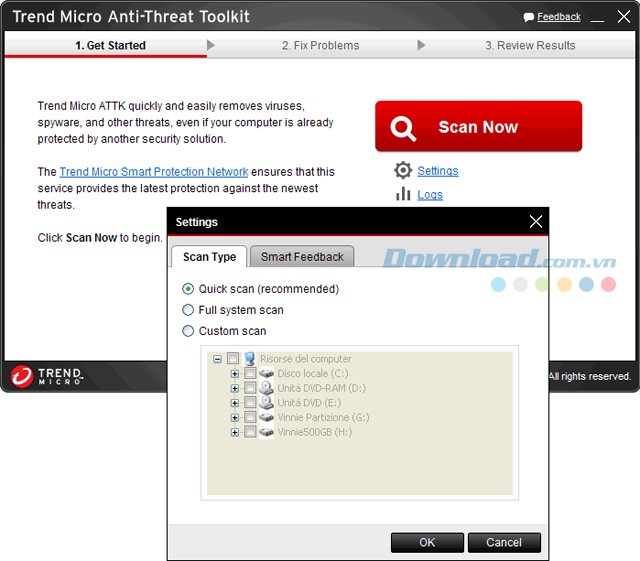Select Full system scan option
This screenshot has width=640, height=561.
point(188,310)
